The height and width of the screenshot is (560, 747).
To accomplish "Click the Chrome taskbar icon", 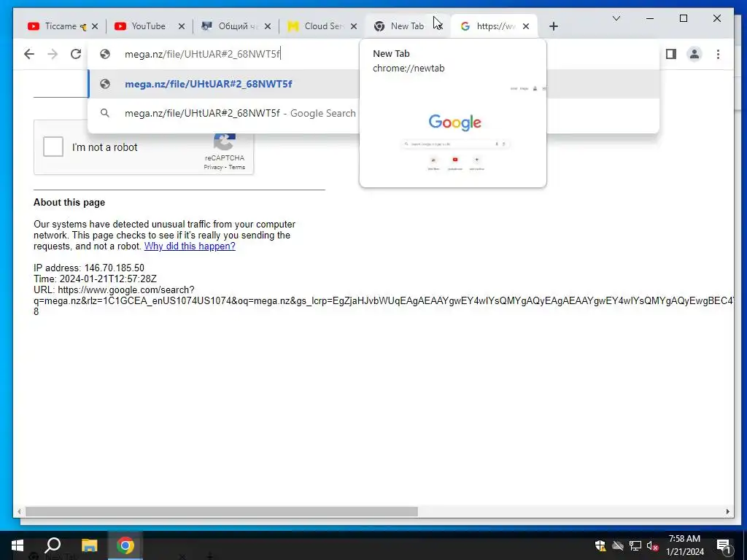I will [x=125, y=545].
